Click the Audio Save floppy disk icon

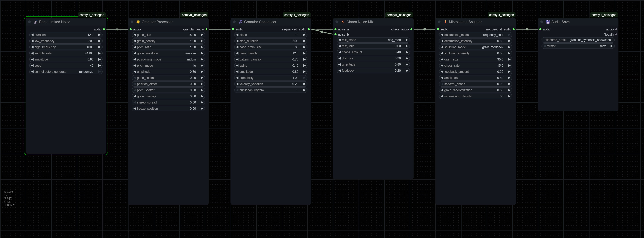click(548, 22)
